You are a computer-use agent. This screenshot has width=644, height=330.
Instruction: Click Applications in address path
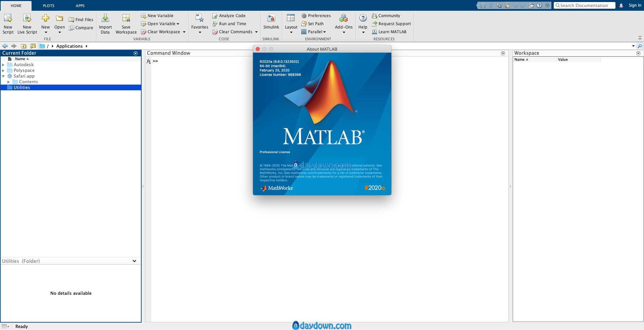tap(69, 46)
